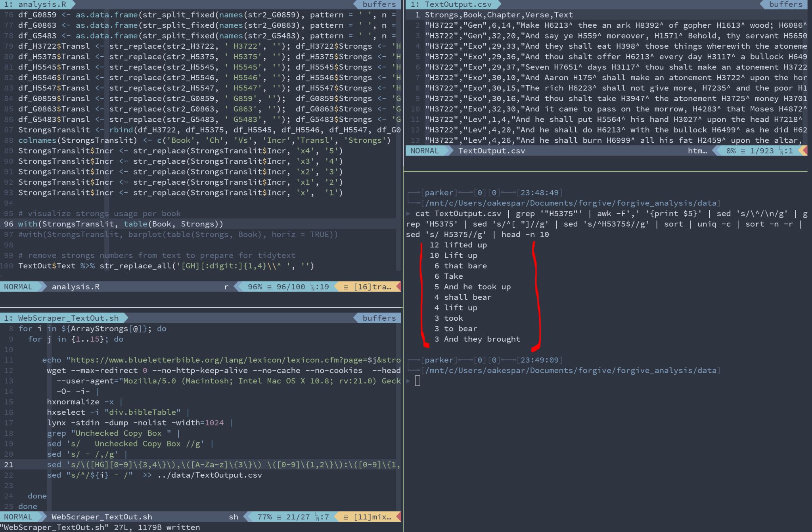The image size is (812, 532).
Task: Click the 'sh' filetype indicator
Action: (234, 517)
